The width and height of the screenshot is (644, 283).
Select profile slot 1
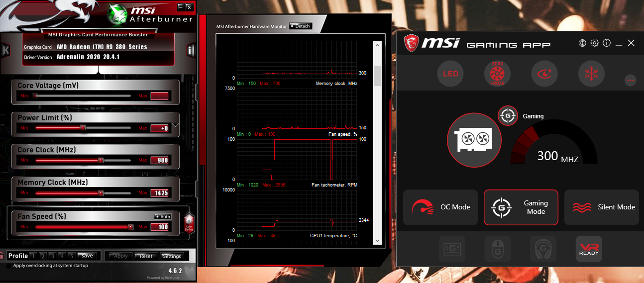coord(33,256)
